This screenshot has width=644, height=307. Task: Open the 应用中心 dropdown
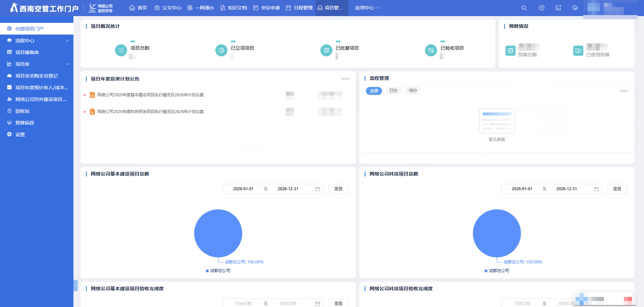[x=367, y=8]
